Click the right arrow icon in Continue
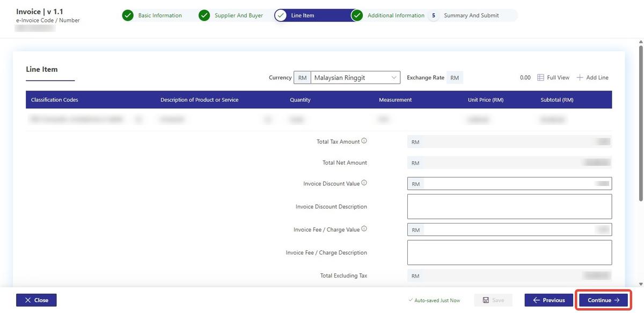644x313 pixels. coord(617,300)
